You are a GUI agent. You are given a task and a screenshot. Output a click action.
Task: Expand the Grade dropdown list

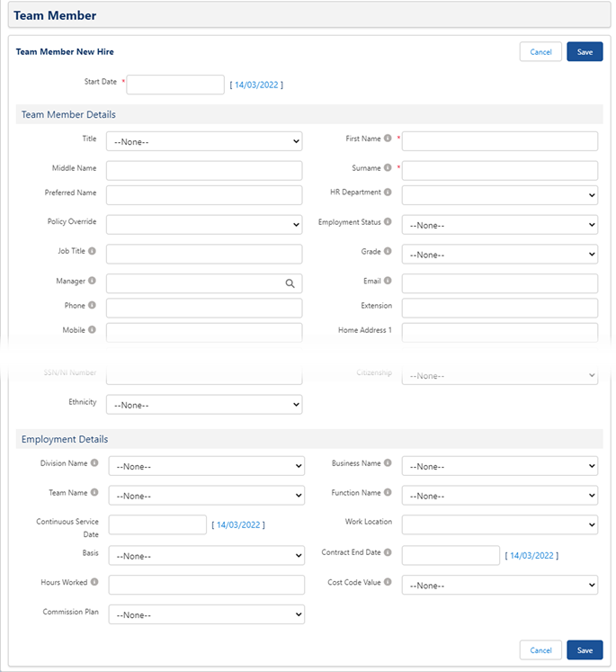(499, 255)
